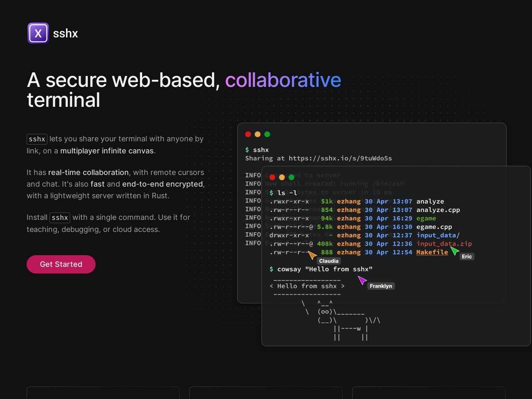The height and width of the screenshot is (399, 532).
Task: Click the egame.cpp filename
Action: 434,227
